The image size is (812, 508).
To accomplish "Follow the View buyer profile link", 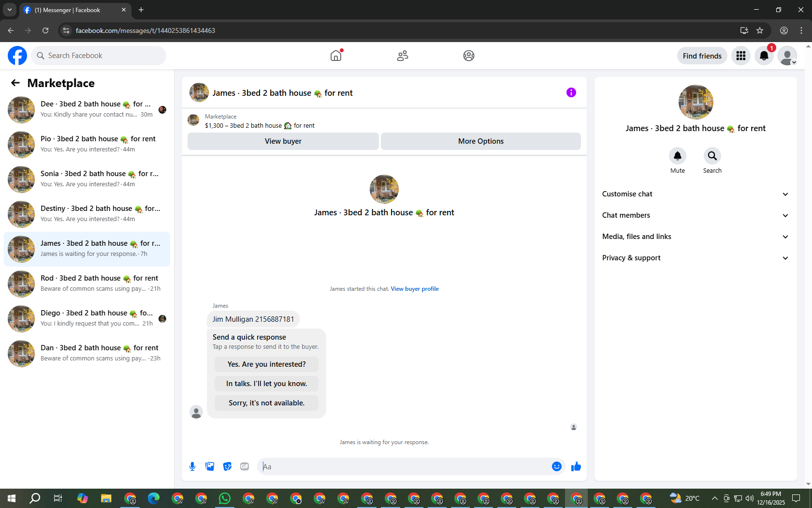I will [x=415, y=289].
